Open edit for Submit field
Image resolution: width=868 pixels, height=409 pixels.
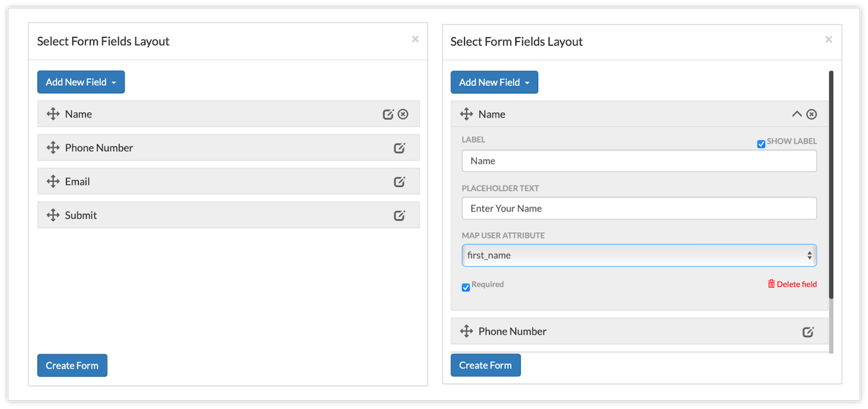399,215
